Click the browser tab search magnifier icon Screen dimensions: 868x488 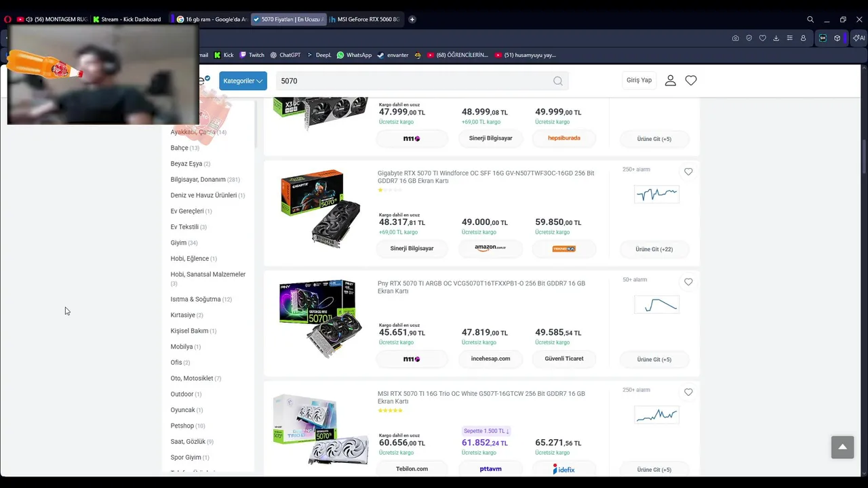810,20
